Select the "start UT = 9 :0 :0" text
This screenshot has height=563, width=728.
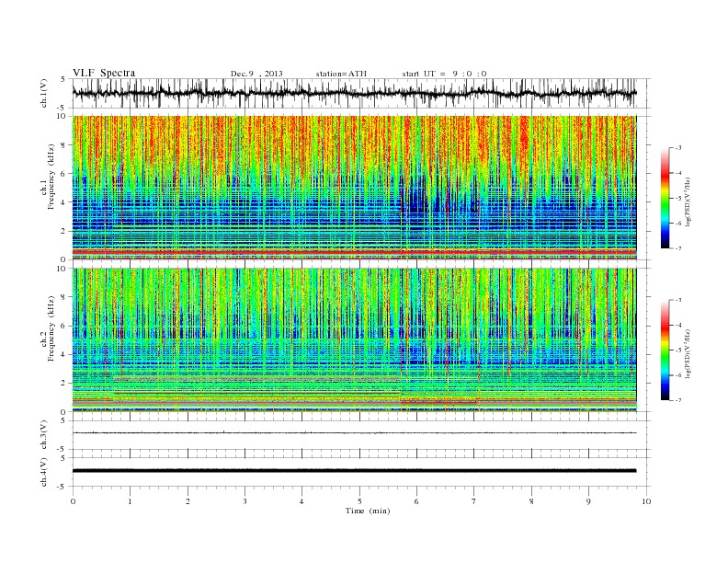tap(444, 74)
